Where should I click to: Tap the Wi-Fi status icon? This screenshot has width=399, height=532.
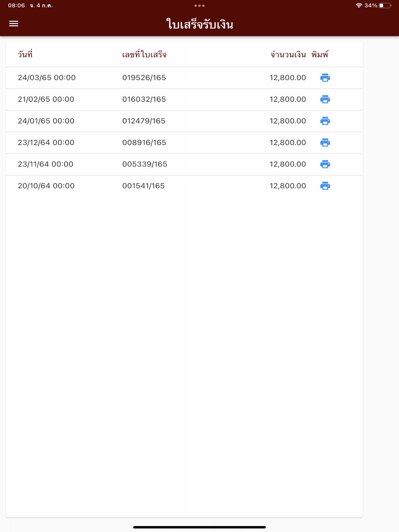tap(359, 6)
